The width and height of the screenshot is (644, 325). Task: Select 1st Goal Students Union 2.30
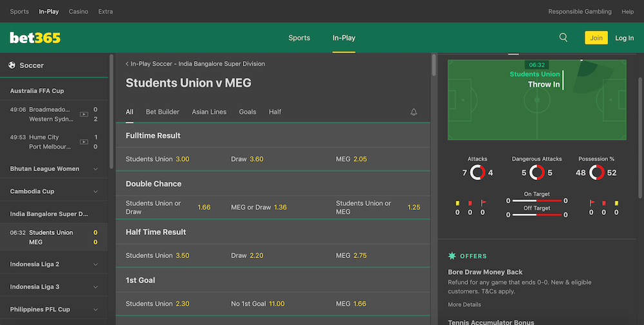168,304
